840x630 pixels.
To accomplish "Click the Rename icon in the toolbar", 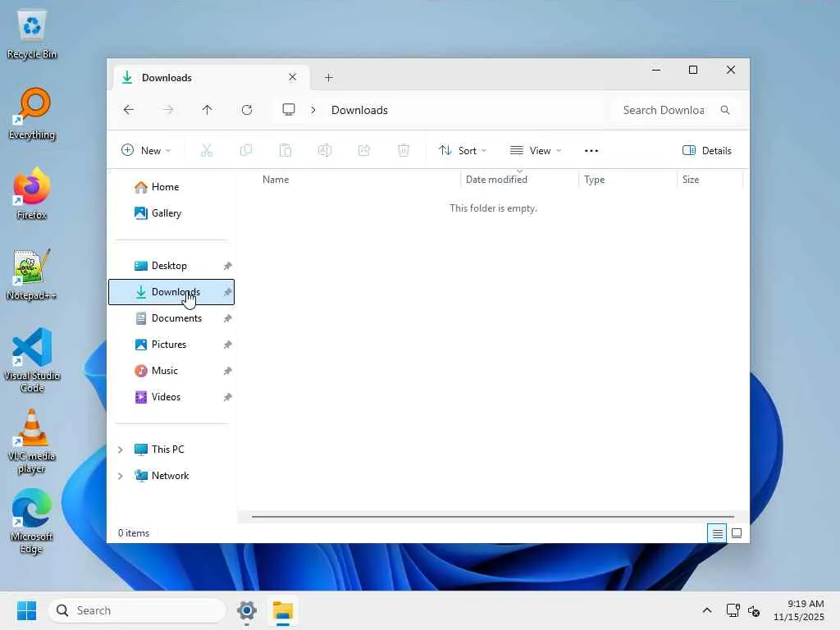I will [325, 151].
